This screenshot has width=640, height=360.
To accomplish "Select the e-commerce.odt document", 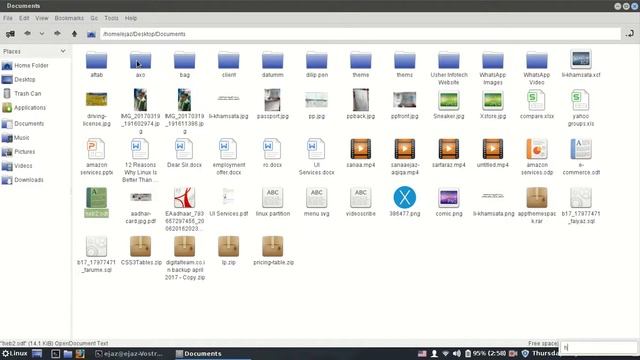I will [581, 157].
